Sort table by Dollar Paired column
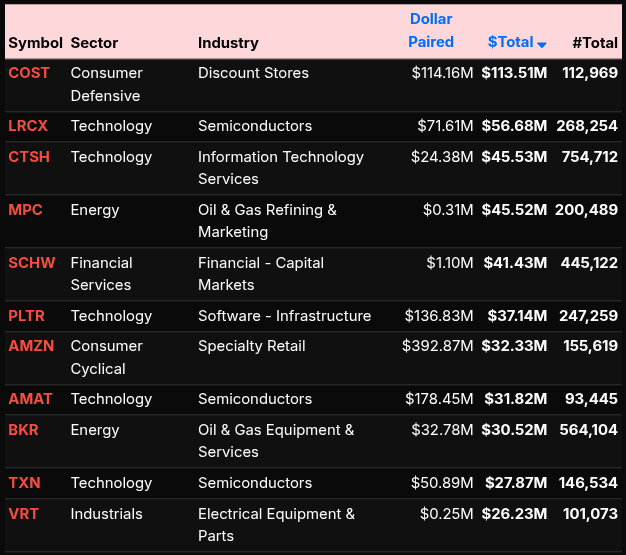Viewport: 626px width, 555px height. [431, 31]
